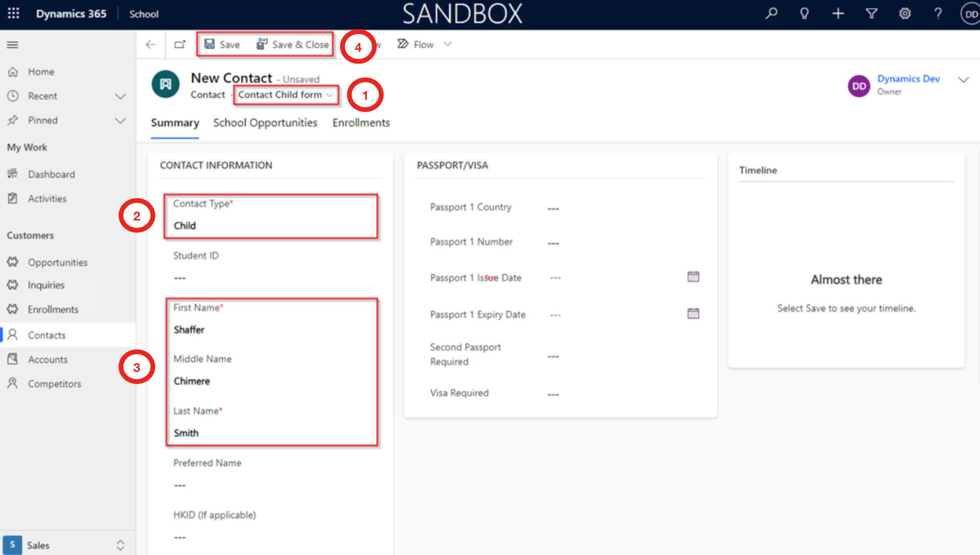Switch to the Enrollments tab

click(361, 123)
